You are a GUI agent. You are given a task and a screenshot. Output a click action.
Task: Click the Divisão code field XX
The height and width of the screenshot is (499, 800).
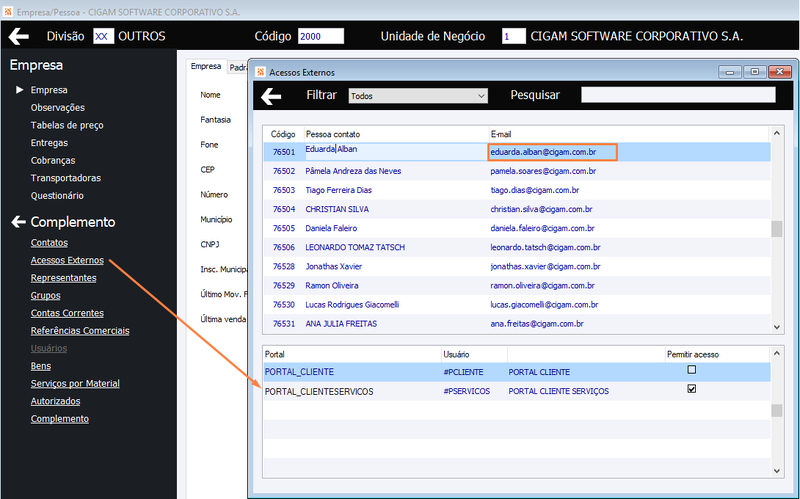point(103,36)
